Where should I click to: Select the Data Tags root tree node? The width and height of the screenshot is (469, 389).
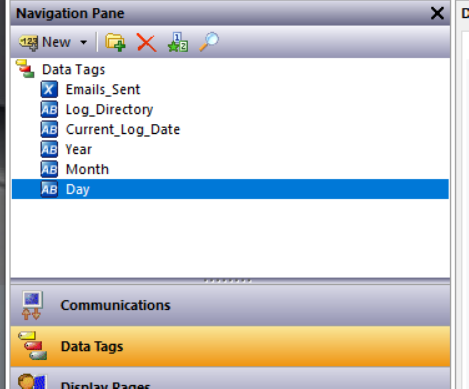[73, 70]
